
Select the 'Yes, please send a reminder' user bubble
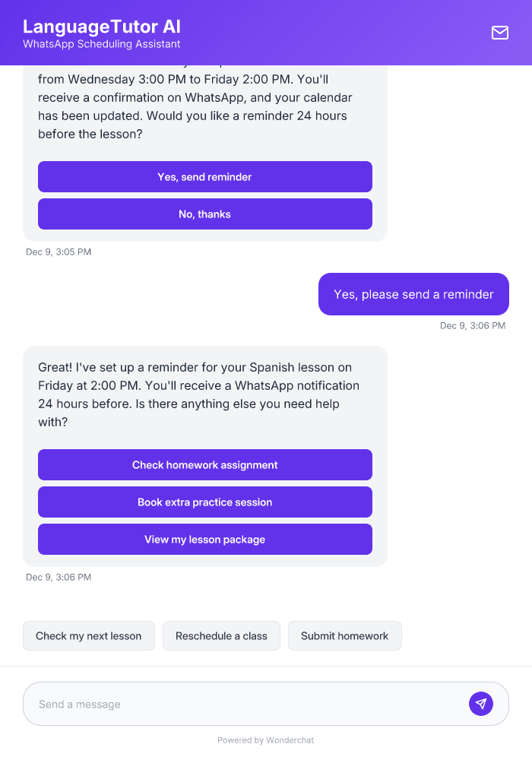pos(413,294)
